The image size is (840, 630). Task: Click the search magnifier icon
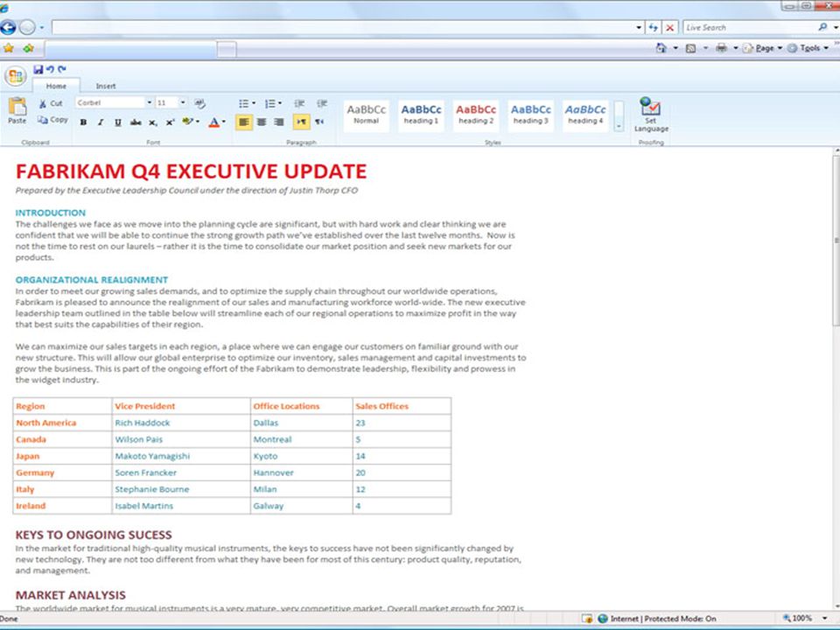(822, 27)
